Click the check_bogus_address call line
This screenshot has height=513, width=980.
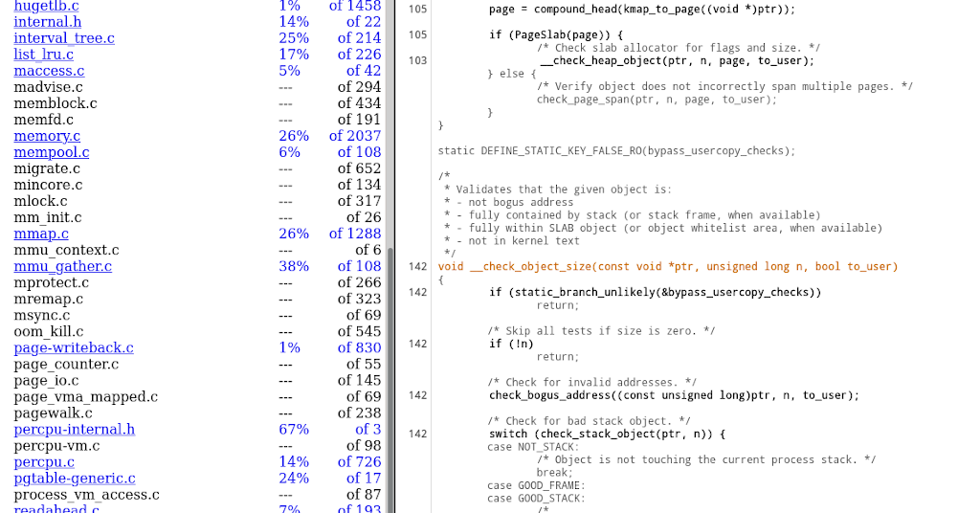(x=674, y=395)
